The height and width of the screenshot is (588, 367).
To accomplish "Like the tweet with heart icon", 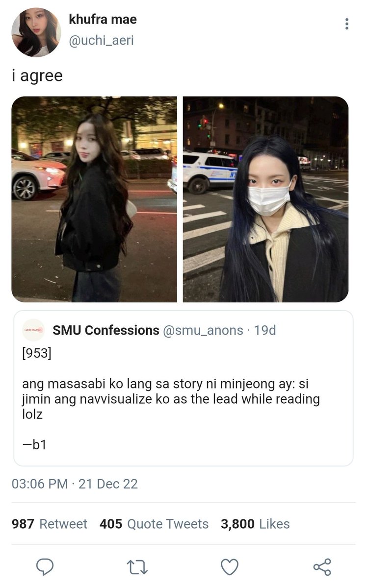I will pos(229,567).
